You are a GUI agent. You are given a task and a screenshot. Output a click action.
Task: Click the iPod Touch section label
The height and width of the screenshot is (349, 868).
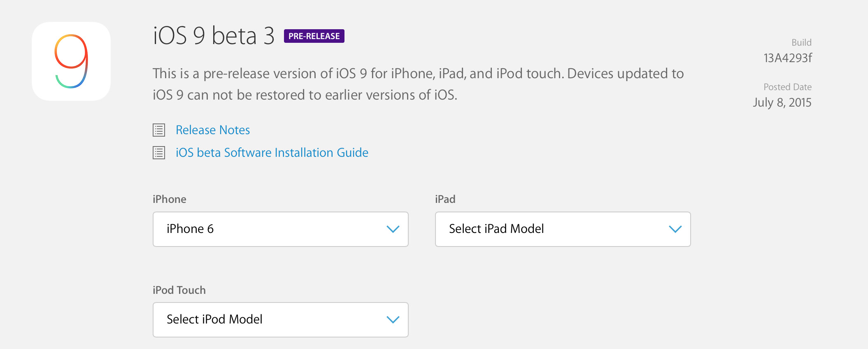[x=179, y=290]
